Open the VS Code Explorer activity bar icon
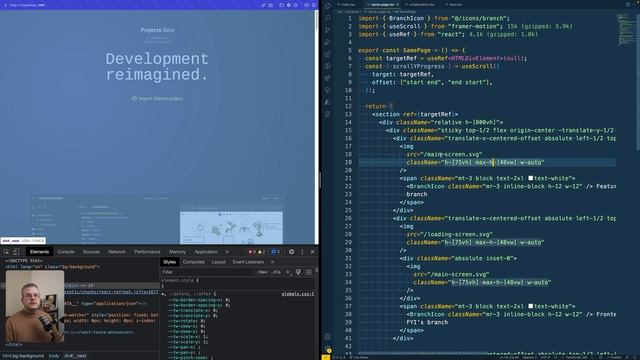The width and height of the screenshot is (640, 360). click(x=328, y=6)
